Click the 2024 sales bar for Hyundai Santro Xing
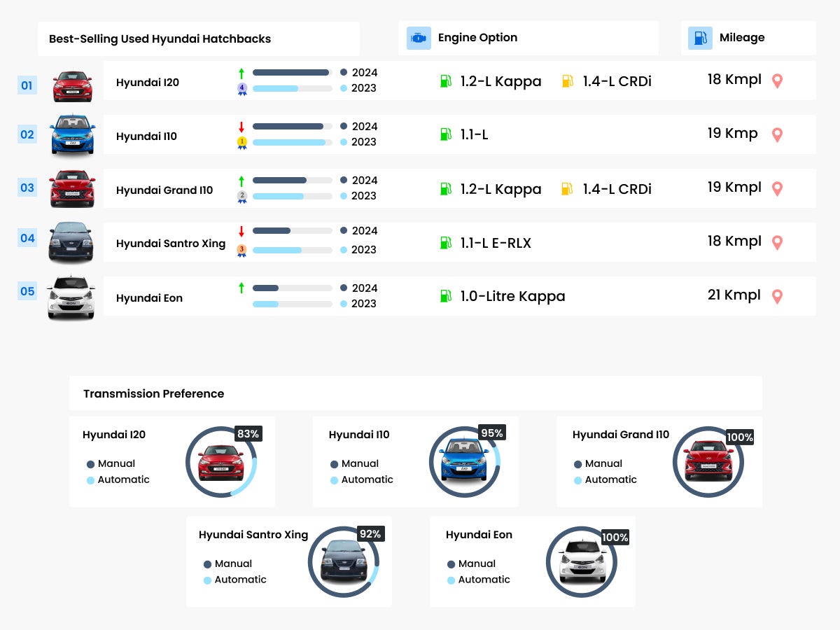This screenshot has height=630, width=840. (273, 230)
